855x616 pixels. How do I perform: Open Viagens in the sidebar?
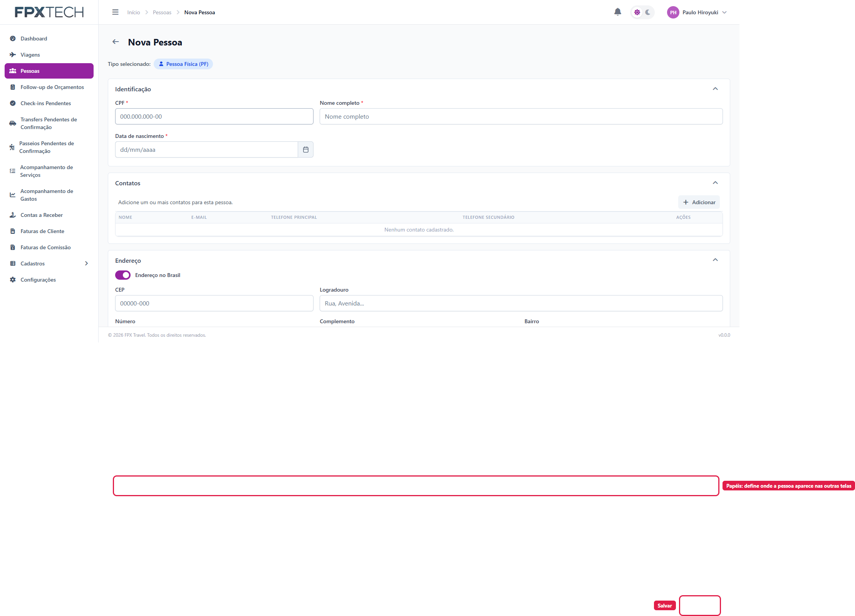[49, 55]
